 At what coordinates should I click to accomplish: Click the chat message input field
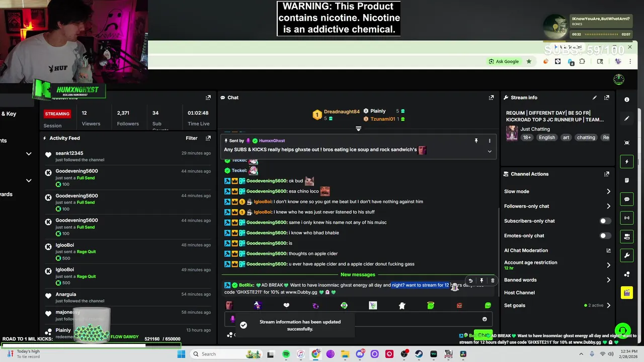357,319
